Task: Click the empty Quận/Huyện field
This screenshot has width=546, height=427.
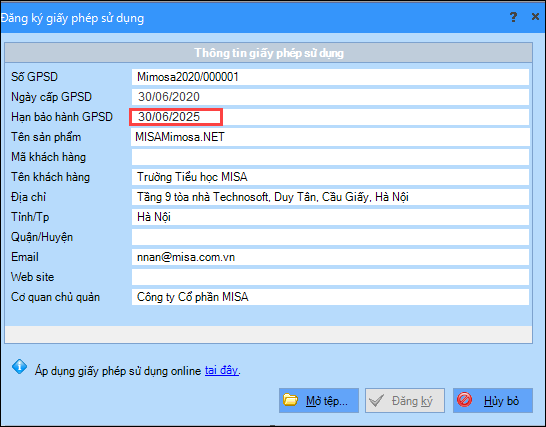Action: tap(330, 237)
